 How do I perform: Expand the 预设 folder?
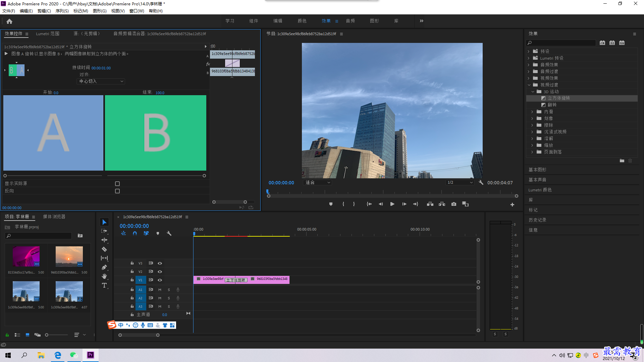point(529,51)
